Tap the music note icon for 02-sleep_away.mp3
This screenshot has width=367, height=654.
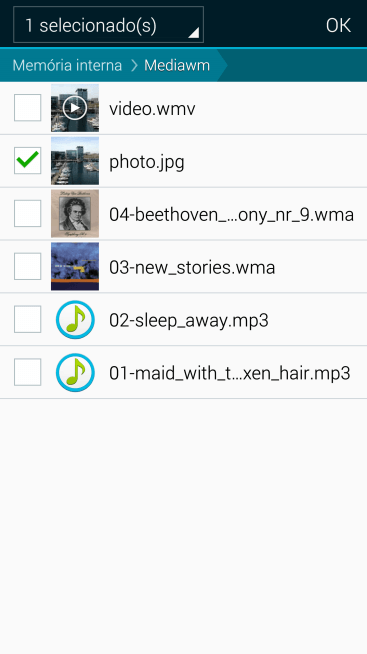pos(75,319)
